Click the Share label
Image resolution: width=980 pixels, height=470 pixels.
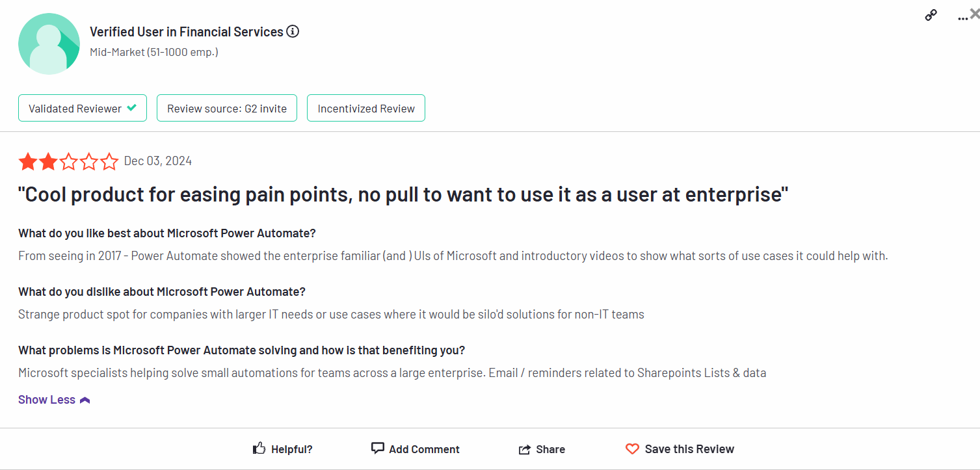coord(550,449)
